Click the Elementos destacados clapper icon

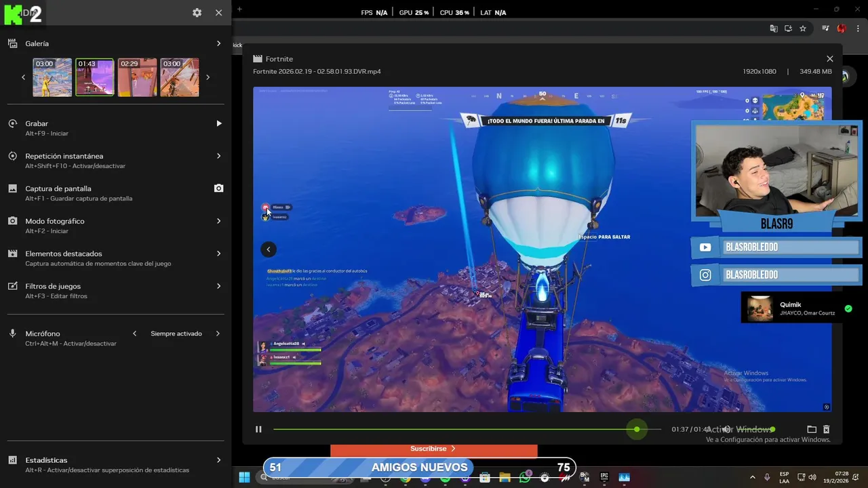tap(12, 253)
